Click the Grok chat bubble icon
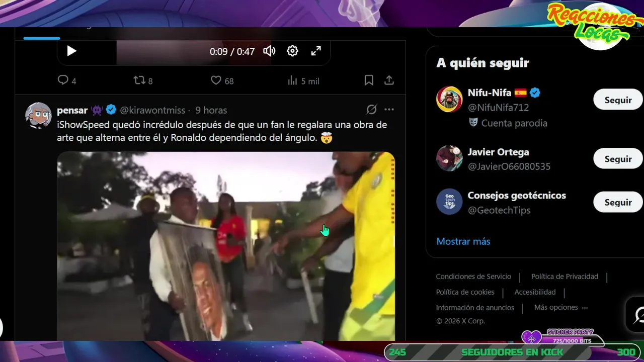This screenshot has width=644, height=362. click(x=638, y=314)
